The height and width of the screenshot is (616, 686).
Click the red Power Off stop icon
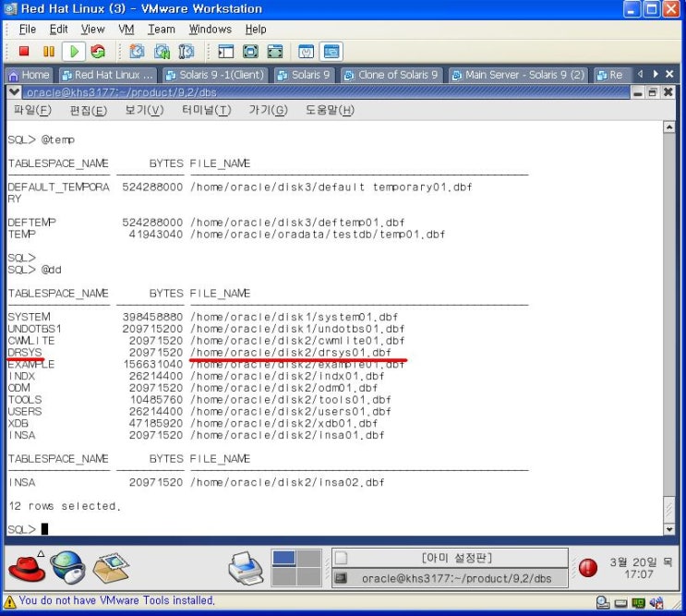[x=24, y=52]
